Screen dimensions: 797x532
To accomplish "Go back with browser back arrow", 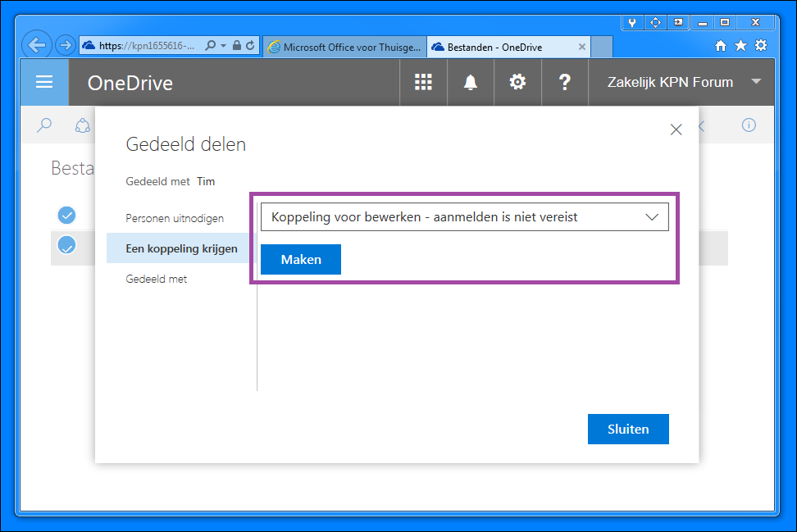I will tap(37, 45).
